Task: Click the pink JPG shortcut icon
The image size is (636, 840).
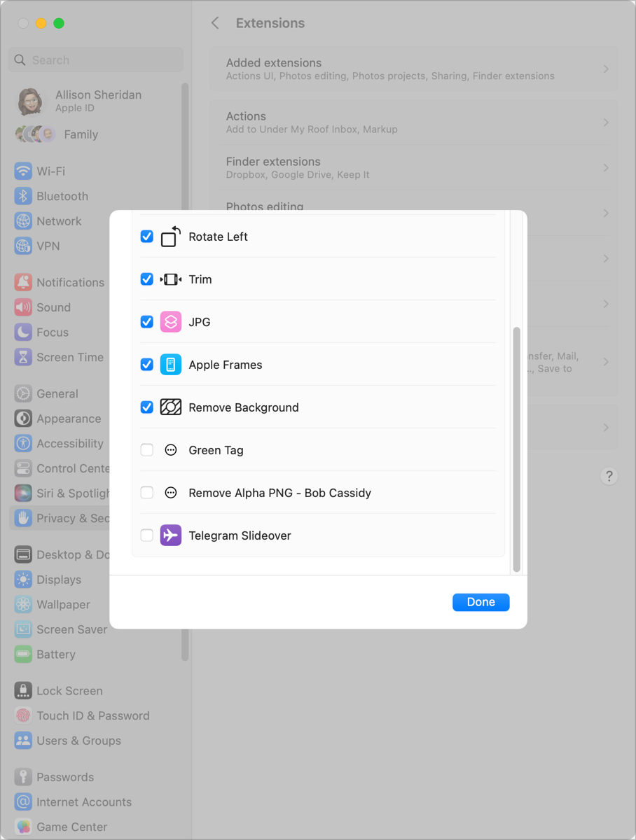Action: [171, 322]
